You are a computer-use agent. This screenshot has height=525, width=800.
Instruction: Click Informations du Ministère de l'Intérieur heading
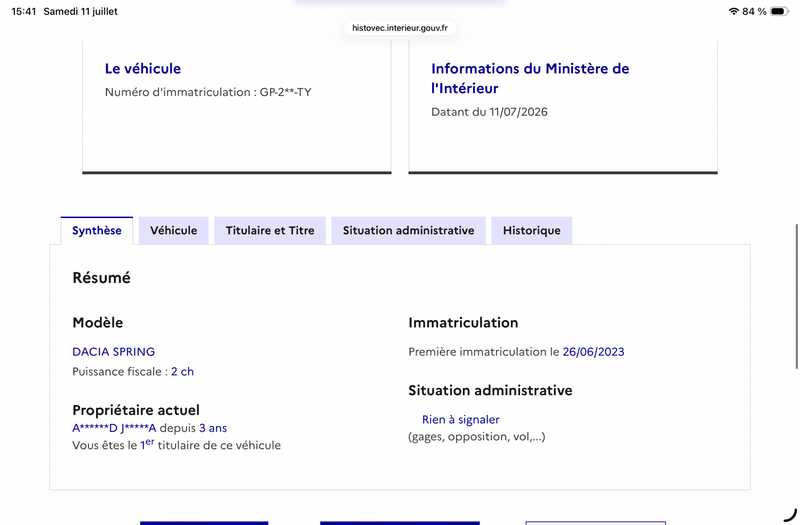tap(530, 78)
